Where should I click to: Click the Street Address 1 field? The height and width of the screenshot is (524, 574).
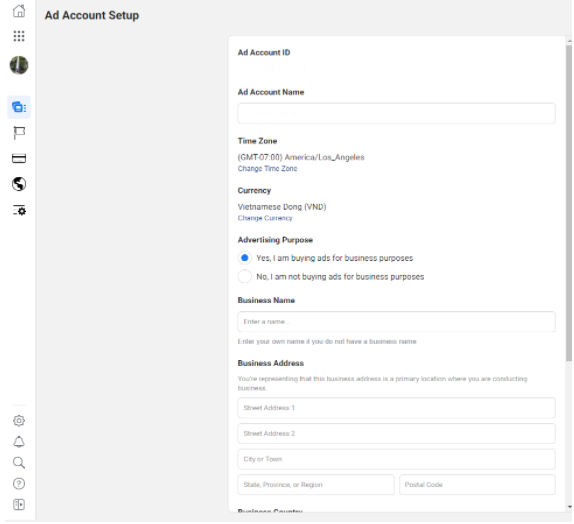click(396, 408)
